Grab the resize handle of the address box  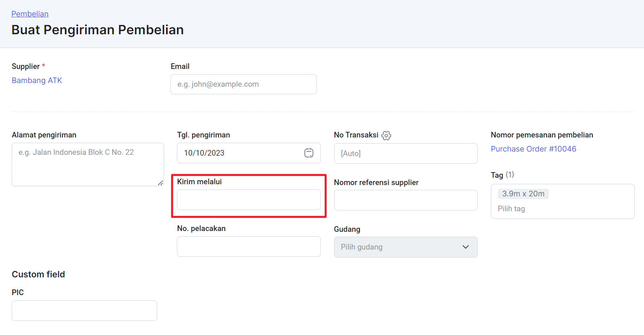pos(160,183)
